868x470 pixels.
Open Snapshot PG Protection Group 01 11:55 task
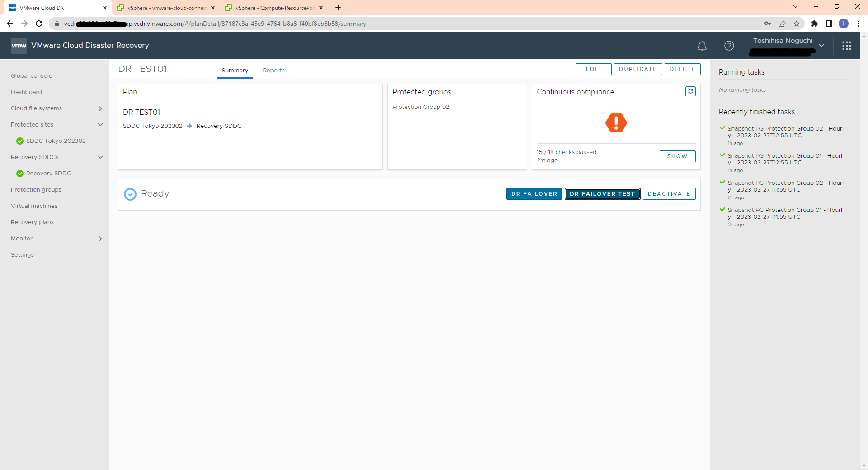[x=785, y=213]
